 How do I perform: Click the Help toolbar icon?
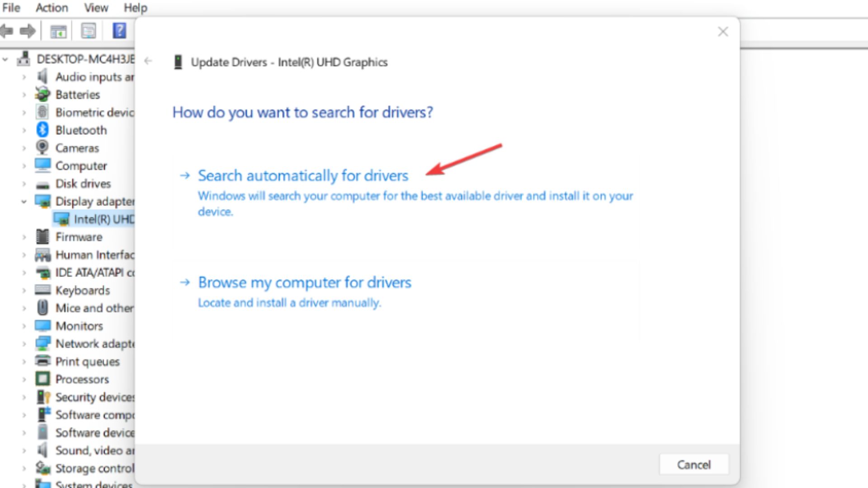coord(118,30)
